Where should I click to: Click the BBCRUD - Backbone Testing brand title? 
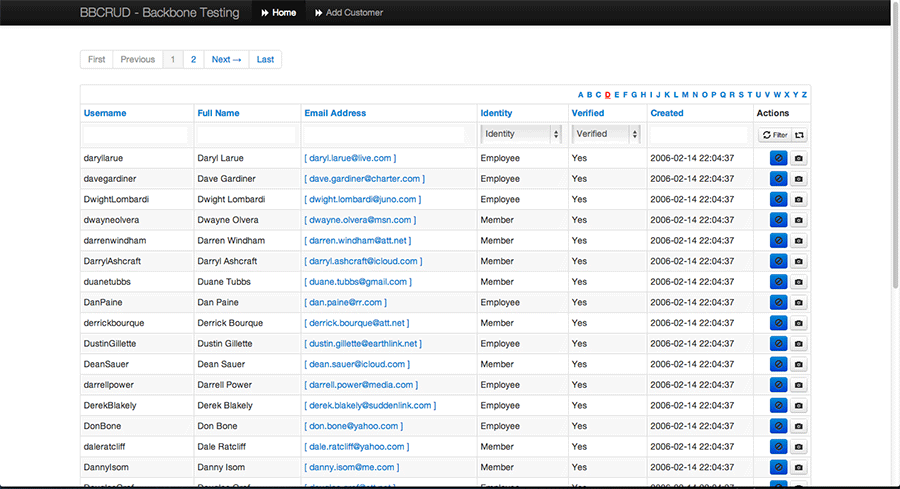160,13
